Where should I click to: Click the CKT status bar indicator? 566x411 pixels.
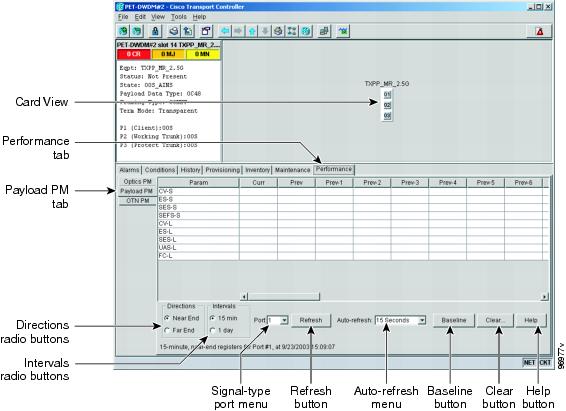pos(545,362)
